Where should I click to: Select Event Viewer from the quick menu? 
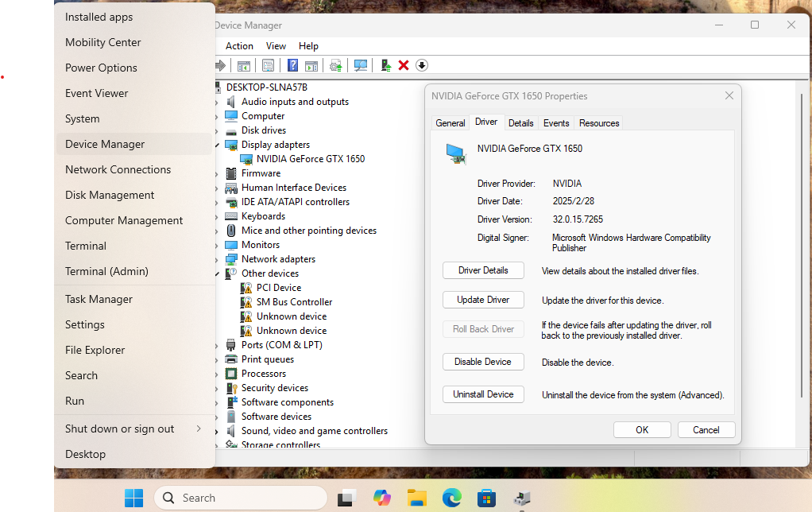[134, 93]
